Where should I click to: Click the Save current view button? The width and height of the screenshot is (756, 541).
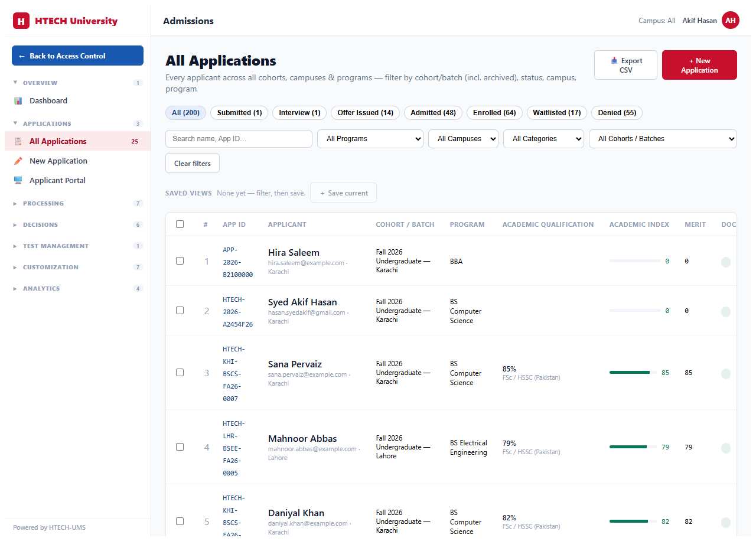343,193
